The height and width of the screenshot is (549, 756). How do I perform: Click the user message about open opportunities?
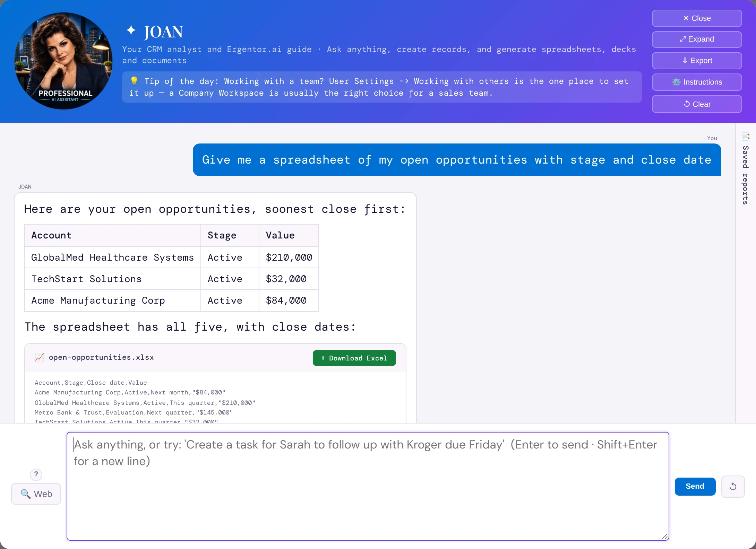457,160
